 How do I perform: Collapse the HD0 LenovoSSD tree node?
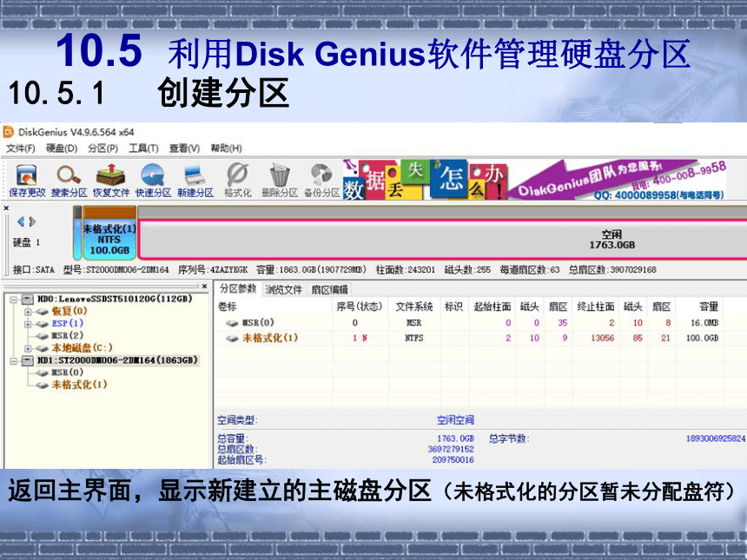pyautogui.click(x=13, y=300)
